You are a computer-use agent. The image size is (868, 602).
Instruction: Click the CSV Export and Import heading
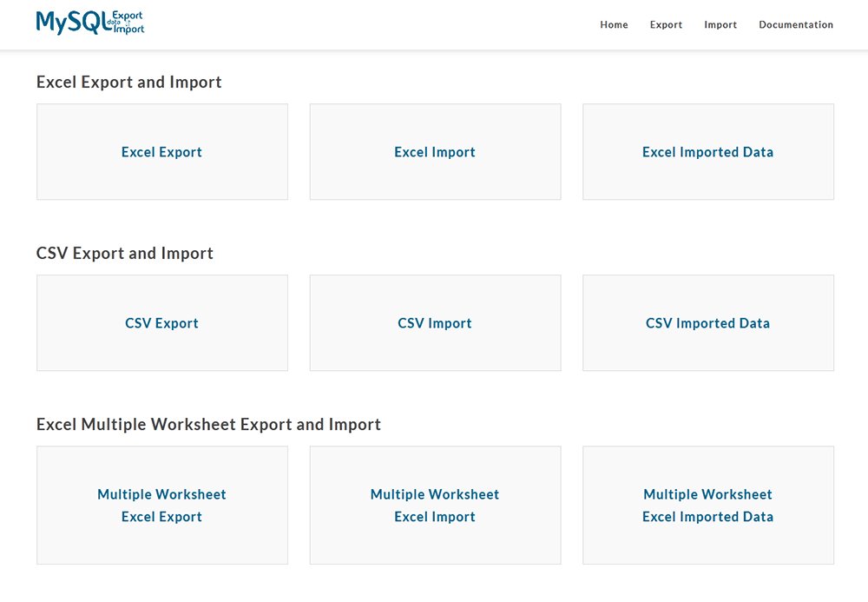(x=124, y=253)
